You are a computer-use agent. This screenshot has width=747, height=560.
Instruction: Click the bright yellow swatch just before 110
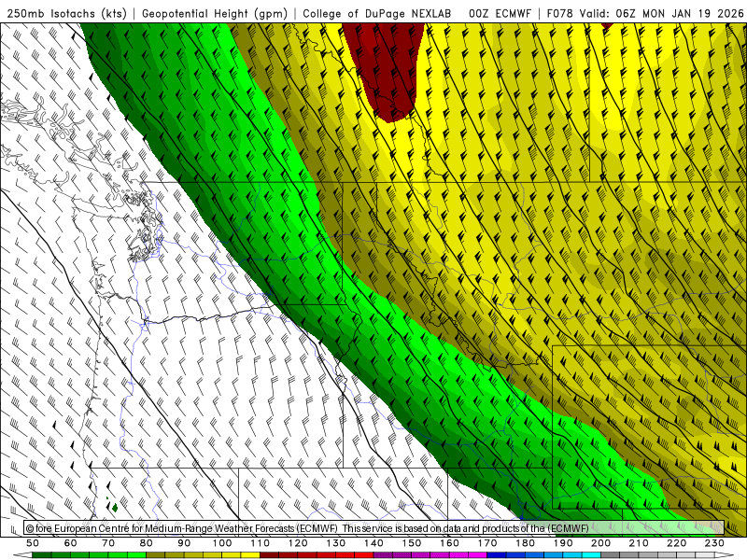[x=250, y=555]
